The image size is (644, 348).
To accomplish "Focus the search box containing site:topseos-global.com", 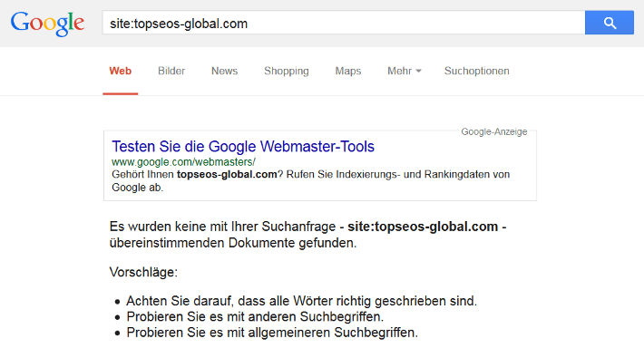I will pyautogui.click(x=344, y=23).
